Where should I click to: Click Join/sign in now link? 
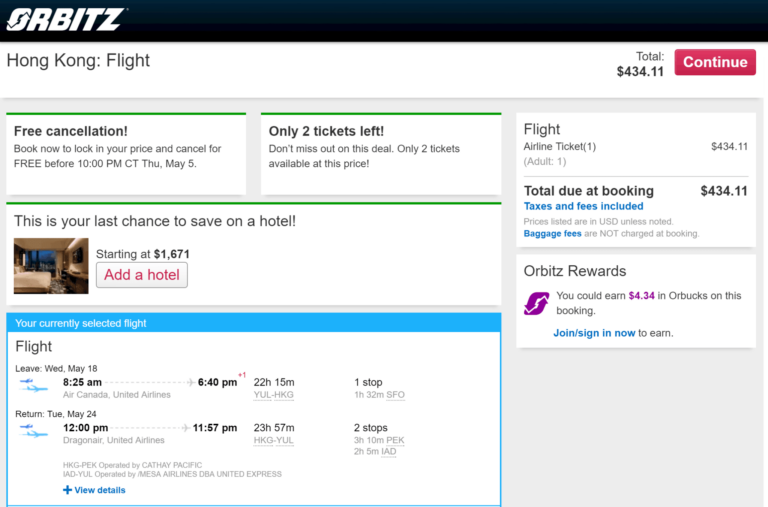[594, 333]
